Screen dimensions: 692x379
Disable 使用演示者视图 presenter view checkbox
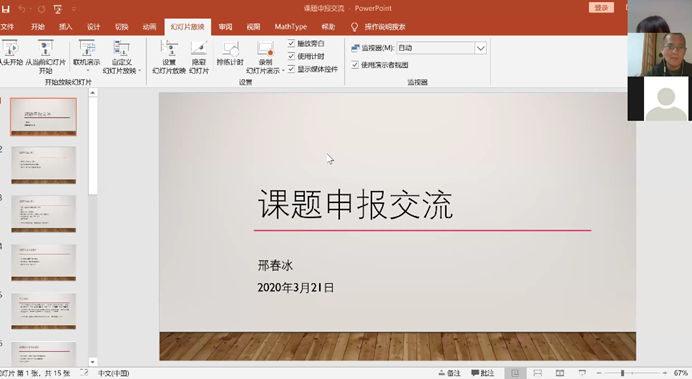pos(355,65)
